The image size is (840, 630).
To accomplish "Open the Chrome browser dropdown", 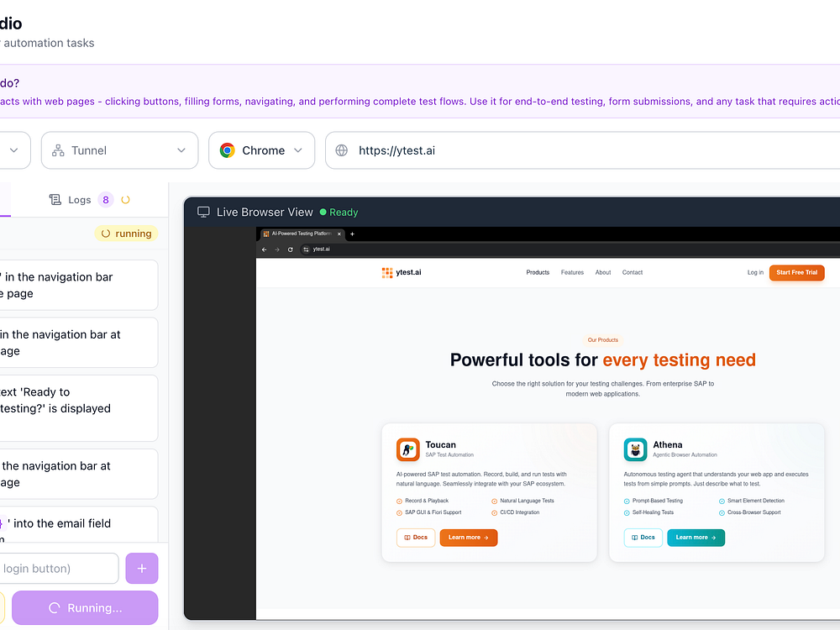I will 261,150.
